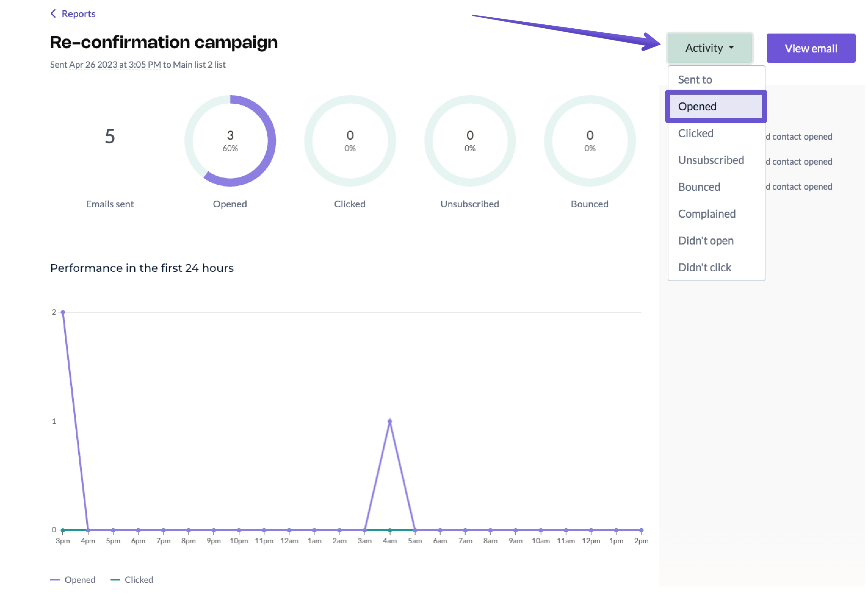Image resolution: width=868 pixels, height=600 pixels.
Task: Select the Complained menu entry
Action: tap(706, 213)
